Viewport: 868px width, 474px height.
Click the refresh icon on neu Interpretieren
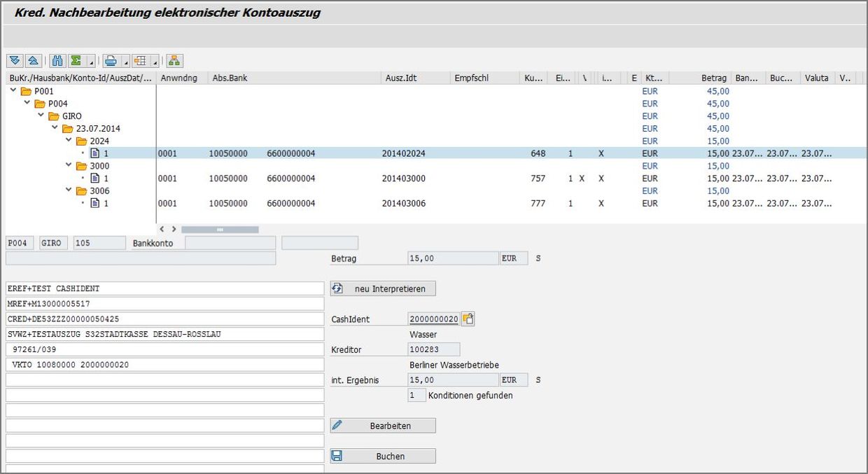[338, 288]
